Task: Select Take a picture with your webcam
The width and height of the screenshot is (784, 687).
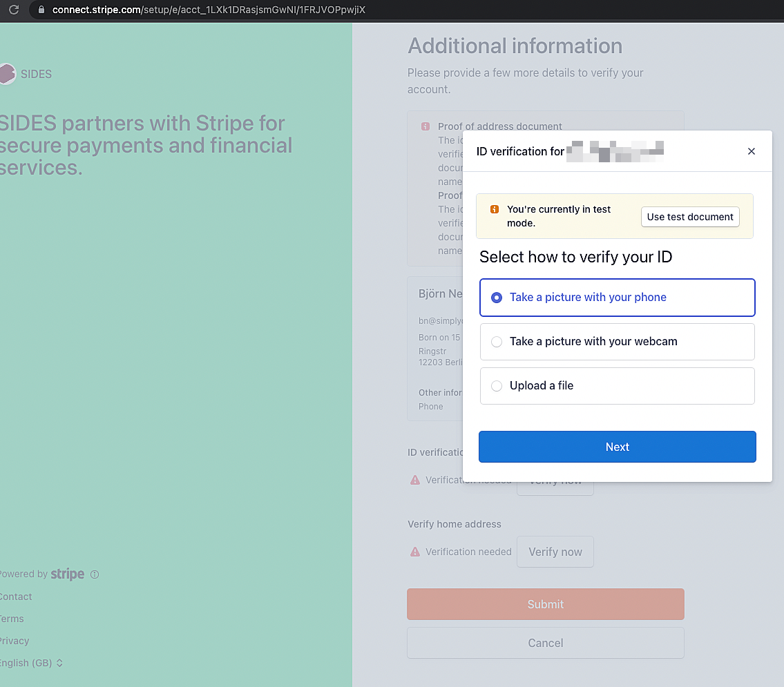Action: click(617, 342)
